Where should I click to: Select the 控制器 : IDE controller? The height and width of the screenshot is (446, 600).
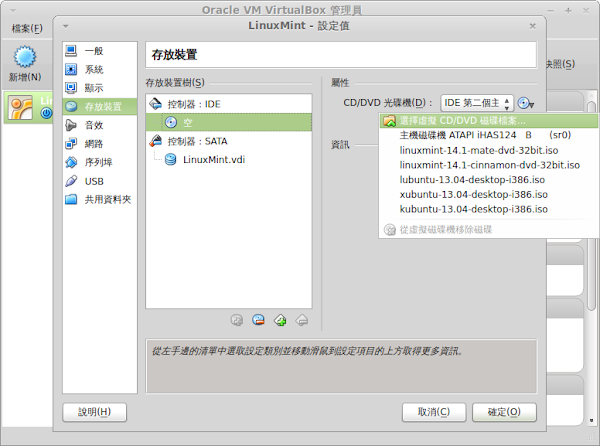(x=229, y=104)
